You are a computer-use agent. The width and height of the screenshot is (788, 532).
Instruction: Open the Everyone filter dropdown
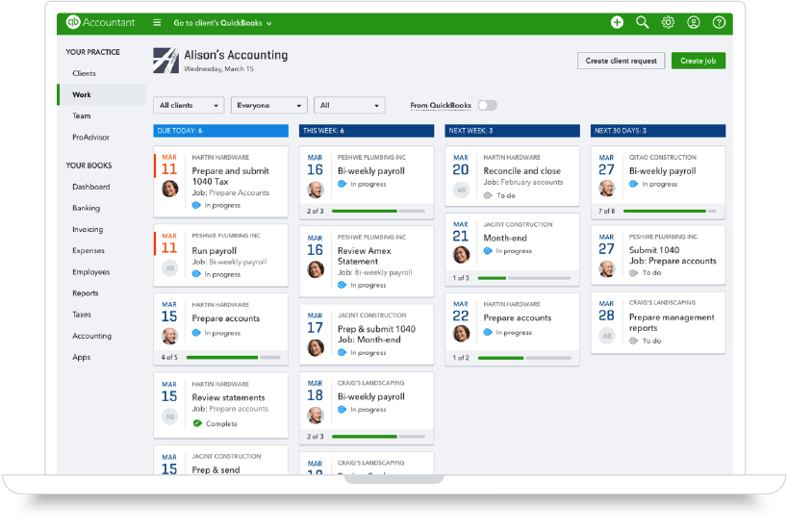[268, 105]
